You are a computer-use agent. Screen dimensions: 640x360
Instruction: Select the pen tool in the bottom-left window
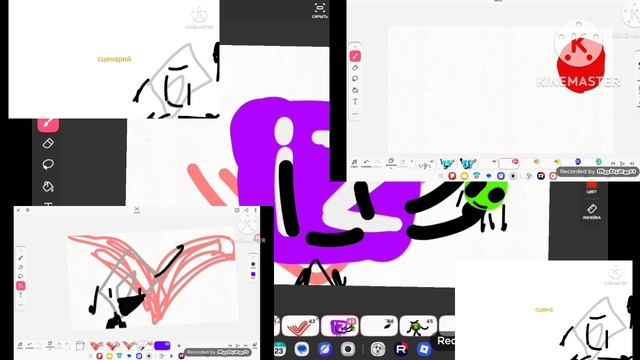click(x=20, y=258)
